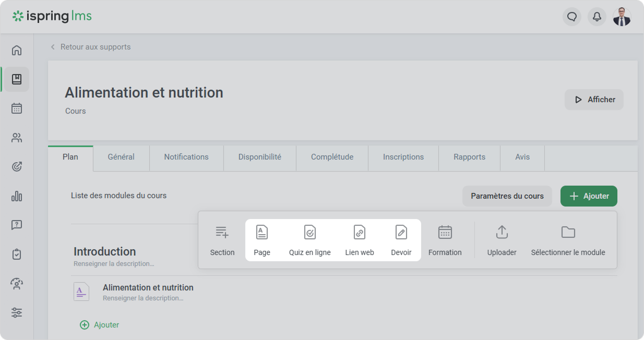Click the Section icon in add menu
Image resolution: width=644 pixels, height=340 pixels.
[222, 233]
